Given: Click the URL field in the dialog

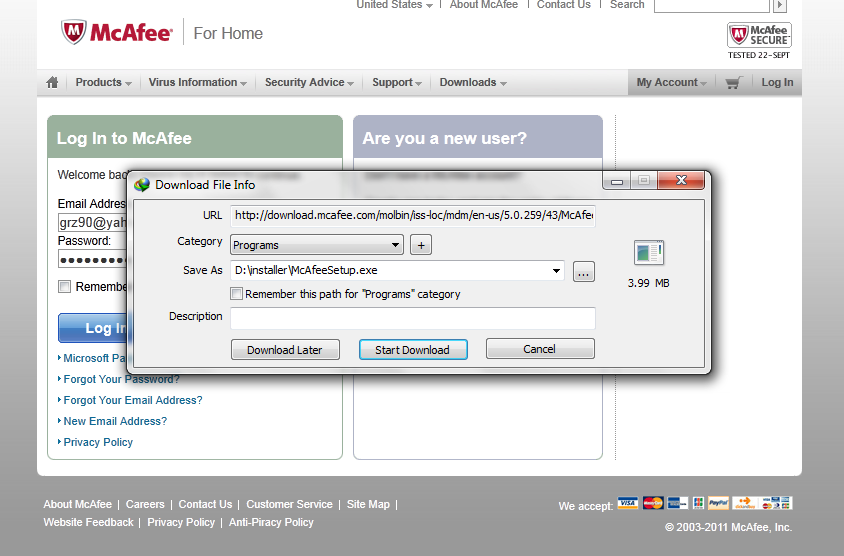Looking at the screenshot, I should click(413, 215).
